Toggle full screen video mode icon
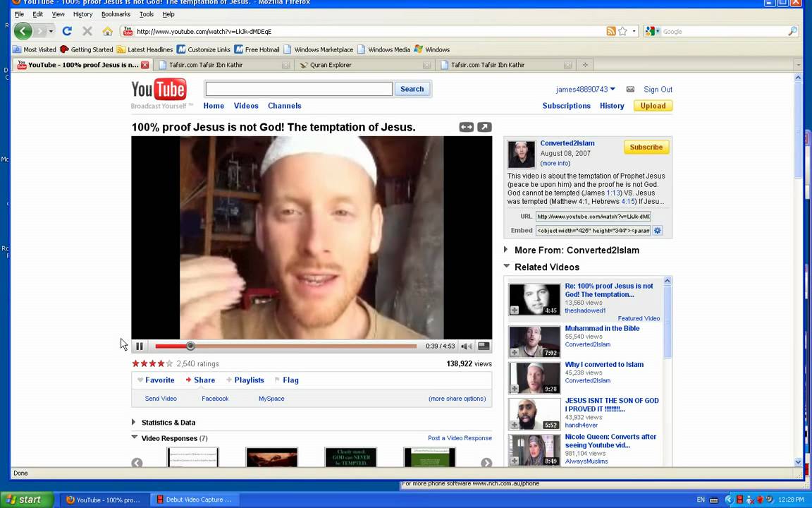Image resolution: width=812 pixels, height=508 pixels. point(484,346)
